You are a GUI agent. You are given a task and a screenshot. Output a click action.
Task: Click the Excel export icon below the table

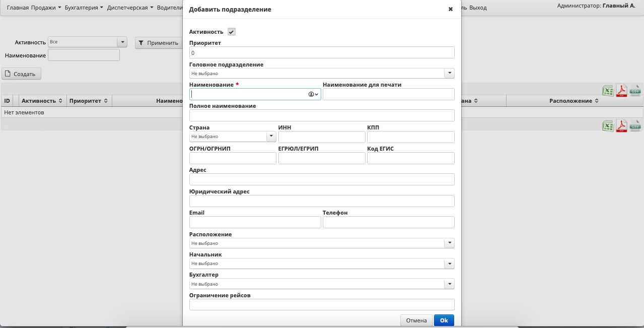click(608, 125)
